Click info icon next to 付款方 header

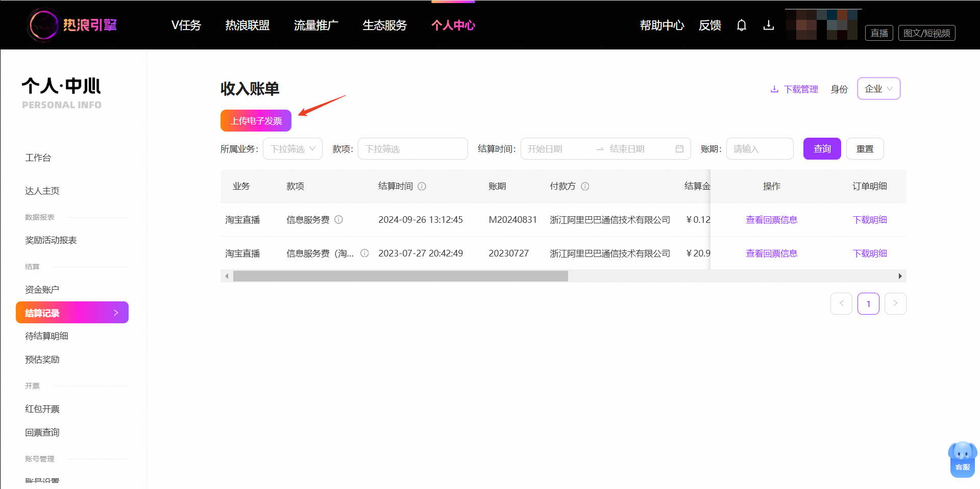pos(585,186)
